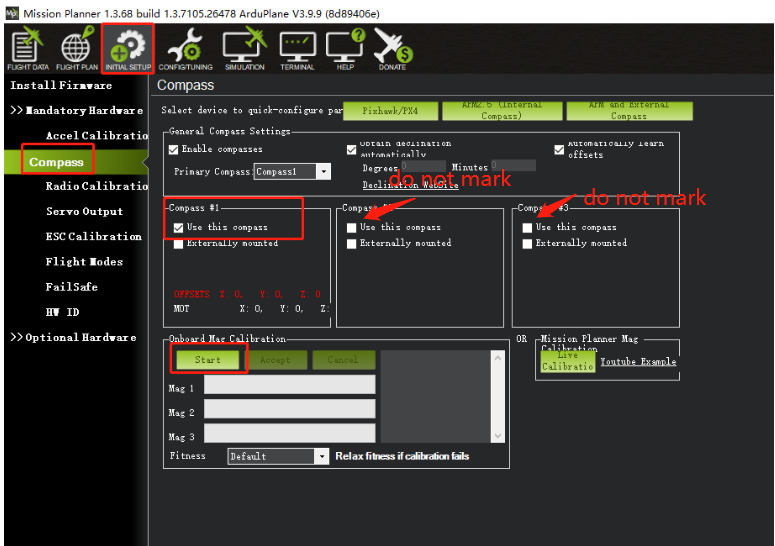The width and height of the screenshot is (775, 546).
Task: Click APM2.5 Internal Compass button
Action: point(502,111)
